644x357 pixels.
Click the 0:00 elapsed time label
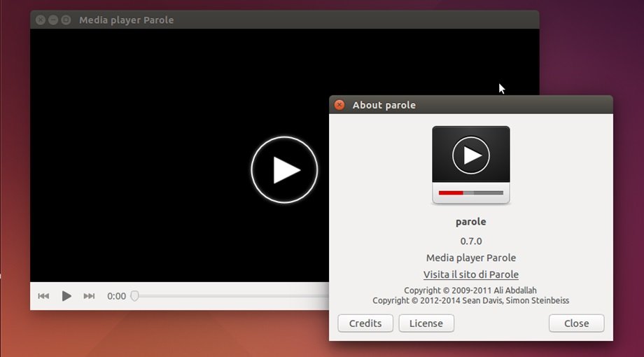tap(116, 296)
